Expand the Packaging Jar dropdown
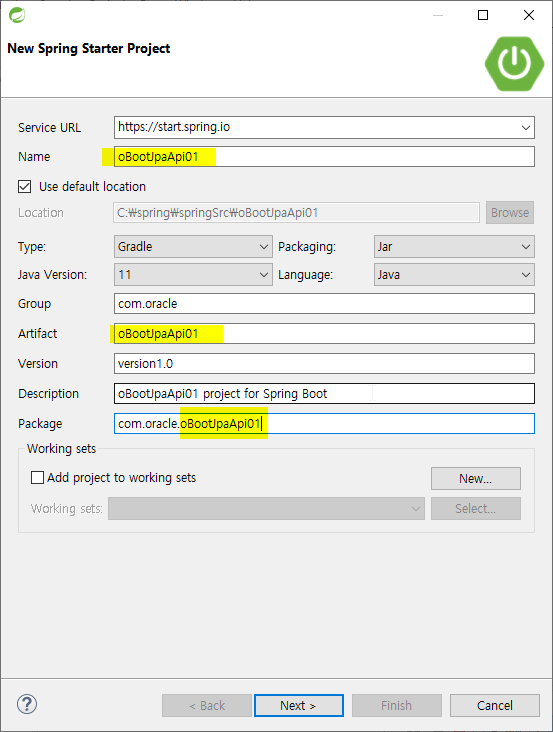The height and width of the screenshot is (732, 553). tap(454, 246)
